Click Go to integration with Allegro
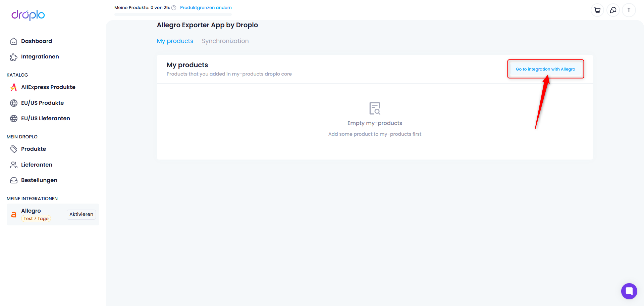644x306 pixels. point(545,69)
